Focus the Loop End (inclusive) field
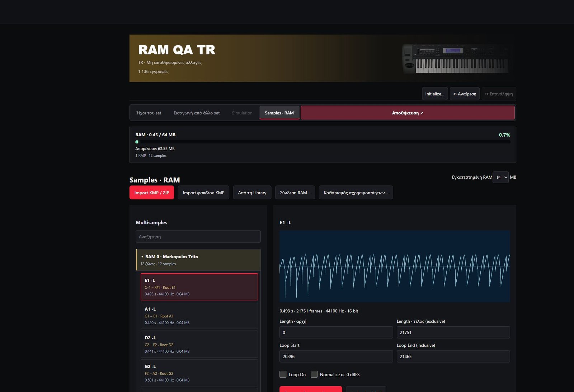 pyautogui.click(x=453, y=356)
